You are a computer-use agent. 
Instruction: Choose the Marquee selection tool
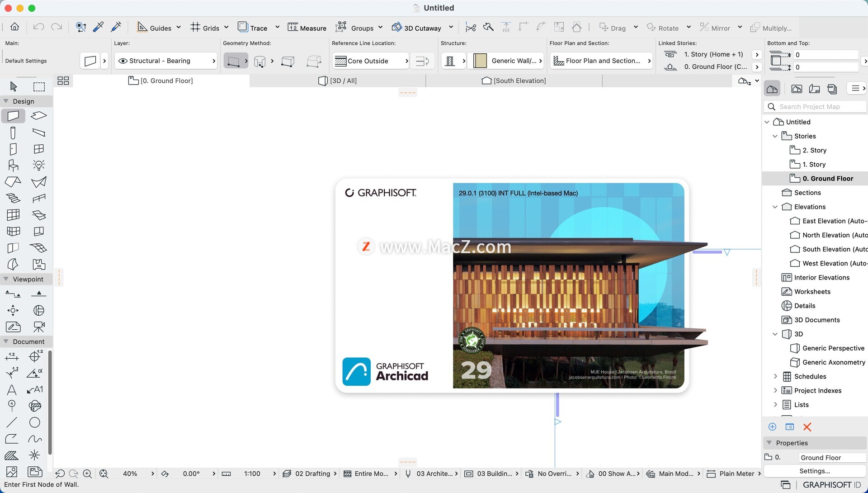(x=39, y=86)
